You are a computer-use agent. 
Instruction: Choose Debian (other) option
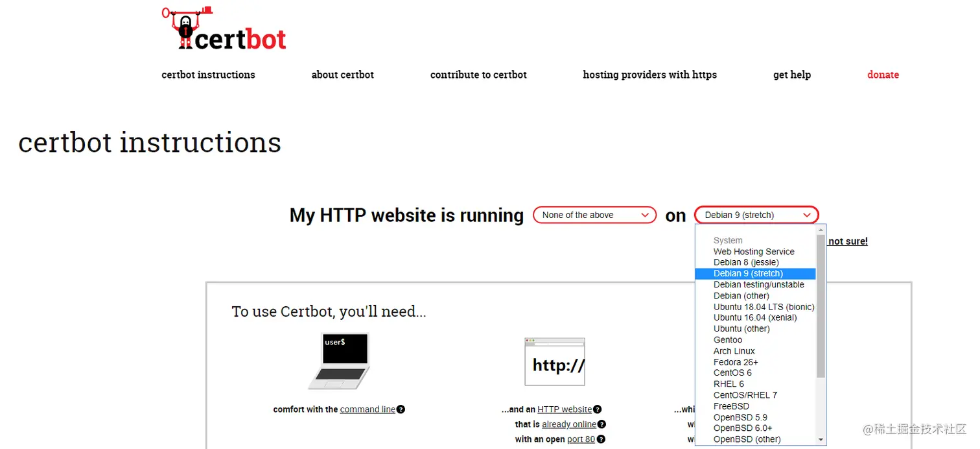(x=755, y=295)
